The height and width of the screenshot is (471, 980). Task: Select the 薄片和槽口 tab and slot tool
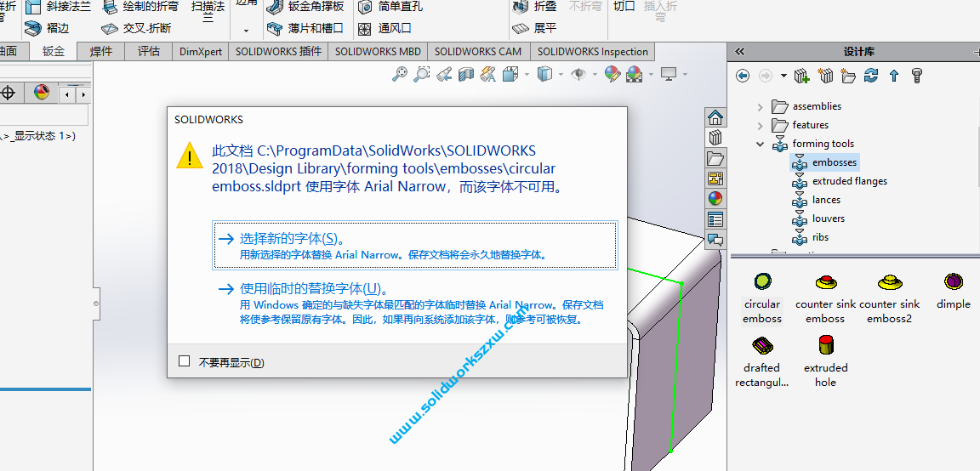click(x=305, y=28)
